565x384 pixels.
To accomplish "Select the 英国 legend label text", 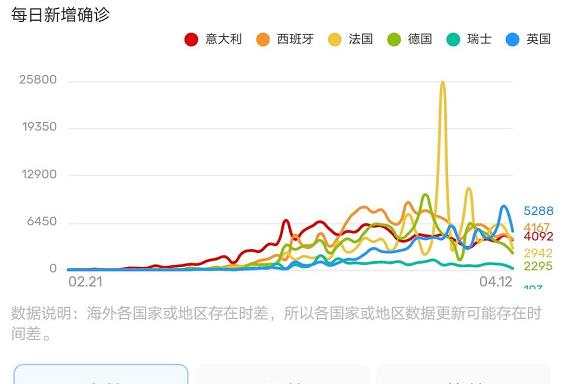I will pos(539,39).
